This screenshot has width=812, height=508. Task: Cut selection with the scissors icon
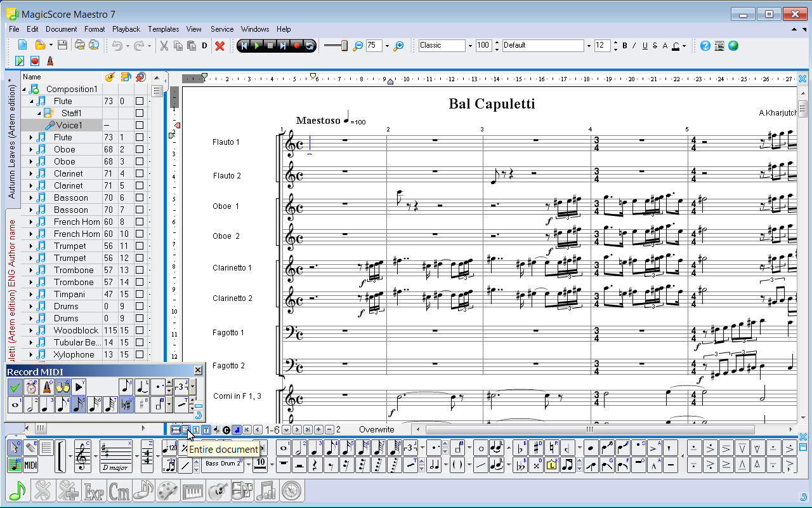[x=164, y=46]
